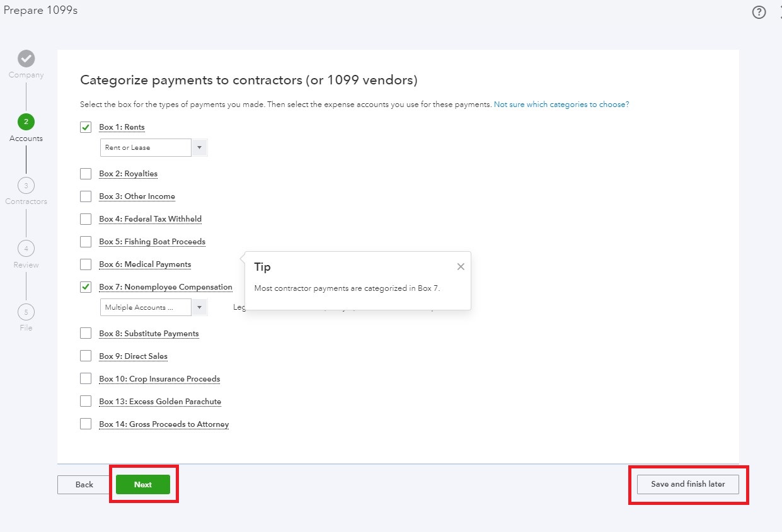Navigate to the File step circle

pyautogui.click(x=26, y=312)
